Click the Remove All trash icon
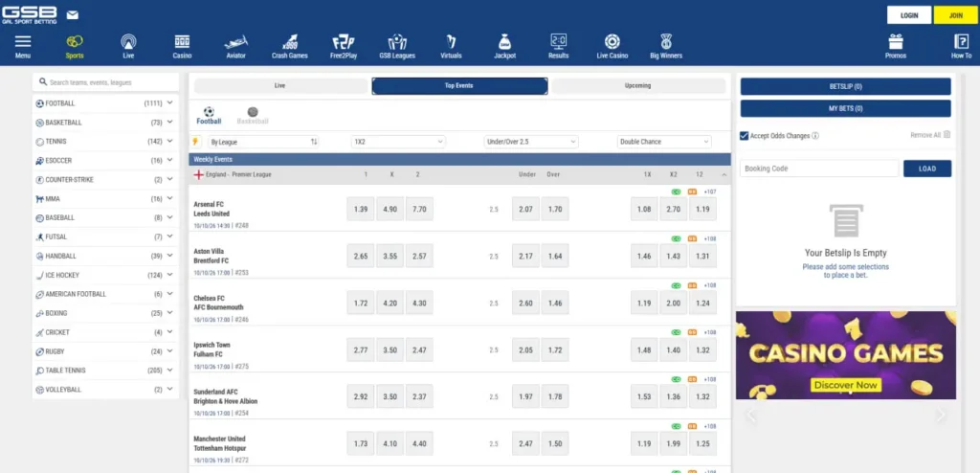The height and width of the screenshot is (473, 980). pyautogui.click(x=947, y=134)
